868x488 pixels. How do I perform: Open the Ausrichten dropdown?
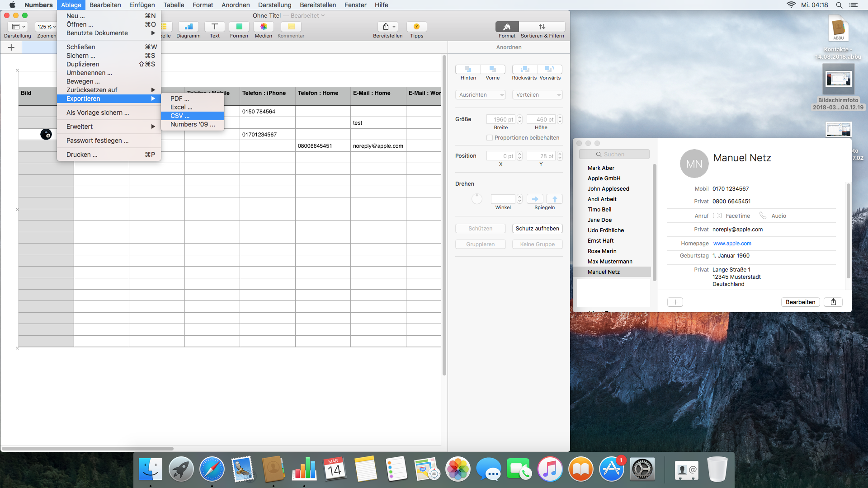[481, 95]
